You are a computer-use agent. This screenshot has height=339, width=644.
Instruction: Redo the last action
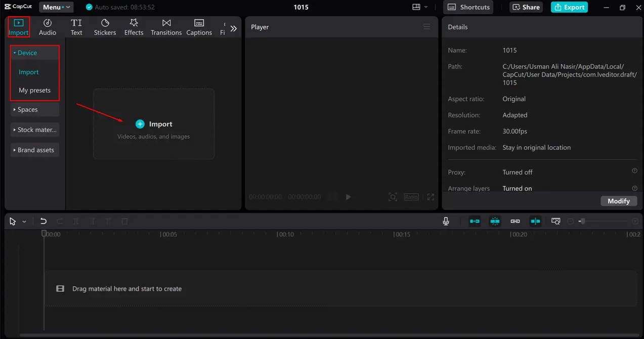tap(60, 221)
